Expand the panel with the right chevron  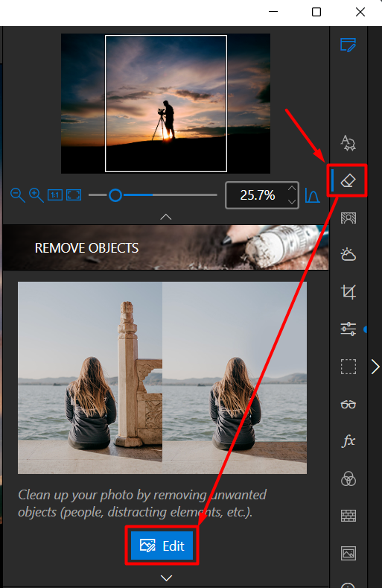375,367
